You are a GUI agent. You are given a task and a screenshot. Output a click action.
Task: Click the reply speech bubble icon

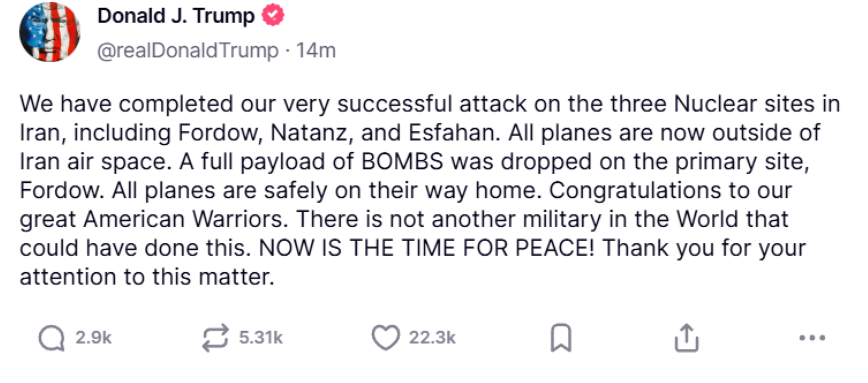(51, 338)
